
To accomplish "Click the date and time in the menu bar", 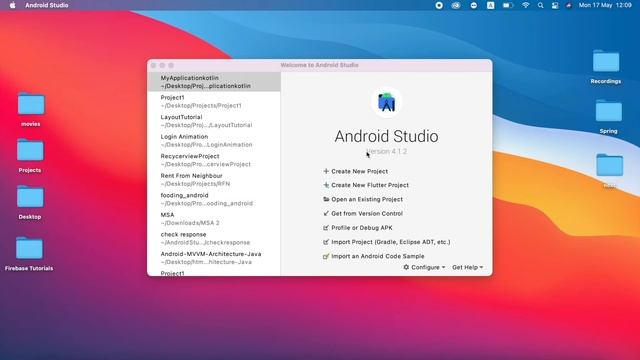I will click(x=605, y=5).
